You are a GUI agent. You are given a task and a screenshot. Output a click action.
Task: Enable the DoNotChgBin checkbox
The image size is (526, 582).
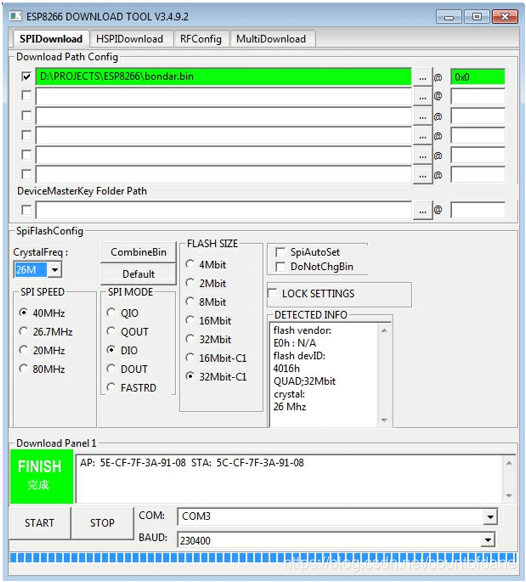[x=280, y=267]
